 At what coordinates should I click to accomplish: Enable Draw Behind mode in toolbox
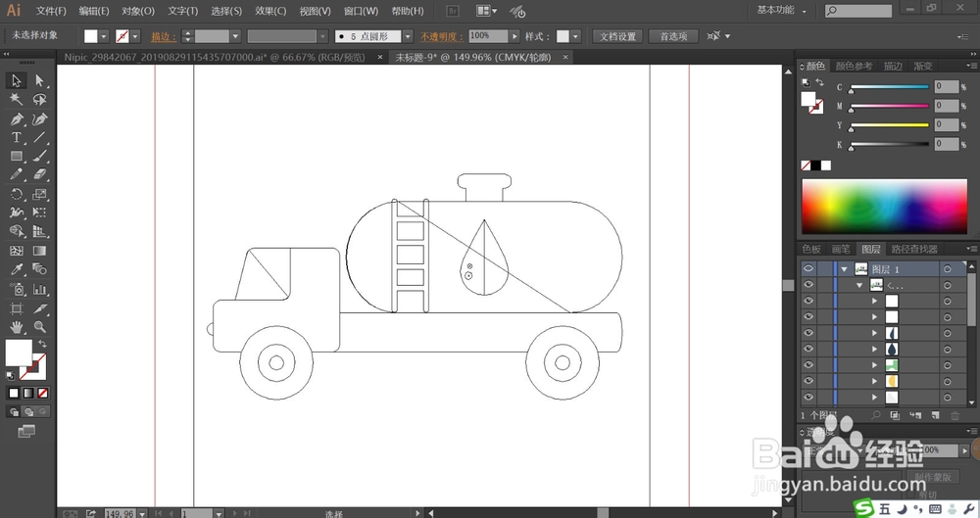tap(28, 412)
